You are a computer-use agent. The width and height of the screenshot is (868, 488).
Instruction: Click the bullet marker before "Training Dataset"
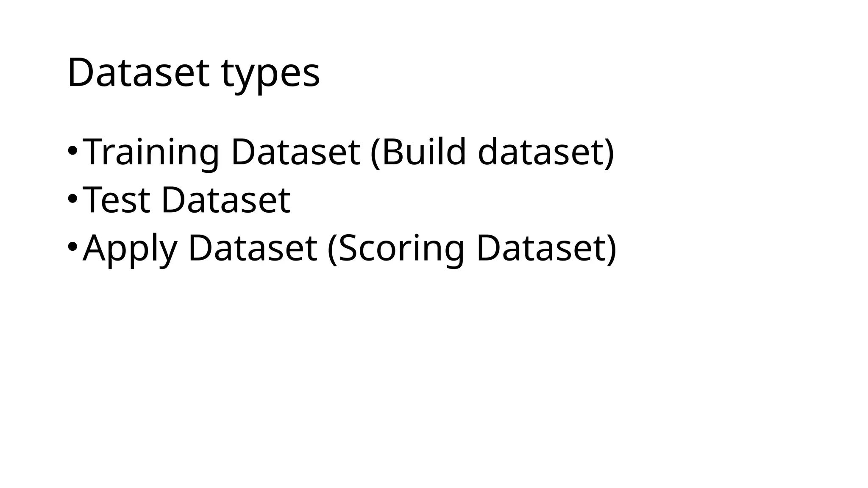click(x=72, y=150)
